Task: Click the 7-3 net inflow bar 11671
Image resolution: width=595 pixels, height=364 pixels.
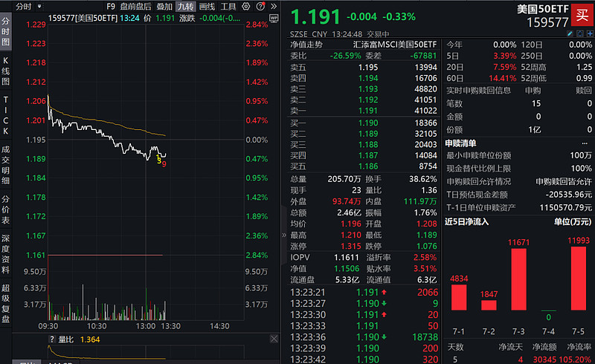Action: coord(518,279)
